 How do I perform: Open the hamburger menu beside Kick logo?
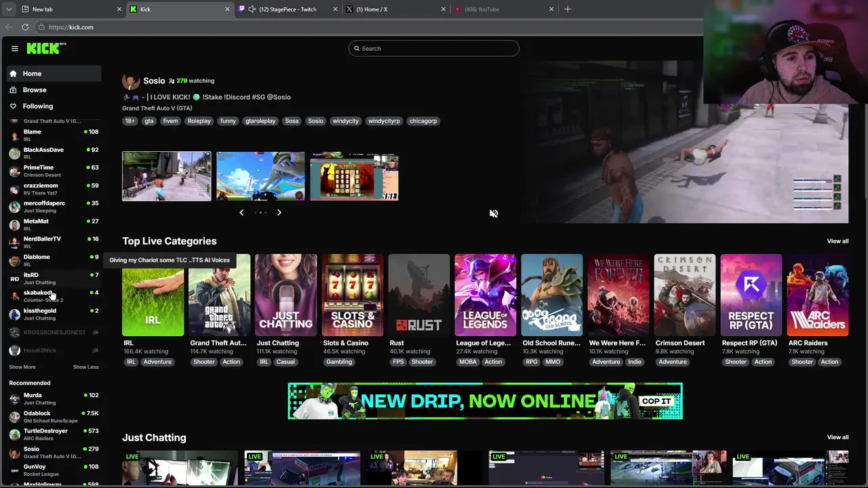(14, 48)
